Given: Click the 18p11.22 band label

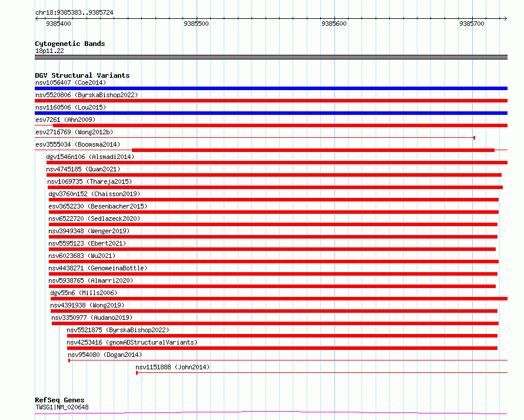Looking at the screenshot, I should [x=49, y=51].
